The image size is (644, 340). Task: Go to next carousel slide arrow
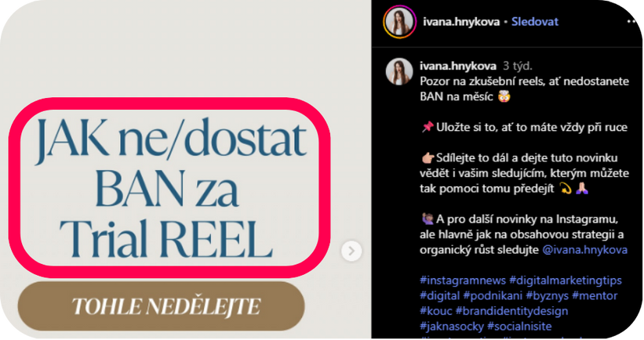coord(351,251)
